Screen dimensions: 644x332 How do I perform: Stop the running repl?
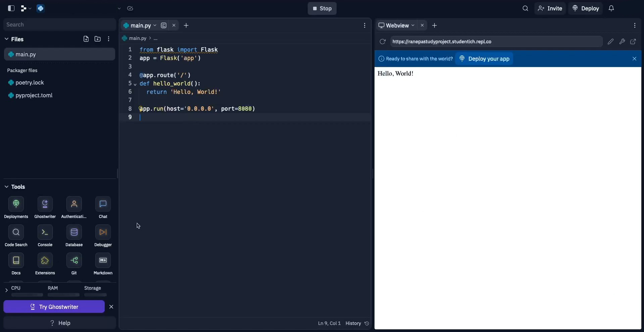(x=322, y=8)
